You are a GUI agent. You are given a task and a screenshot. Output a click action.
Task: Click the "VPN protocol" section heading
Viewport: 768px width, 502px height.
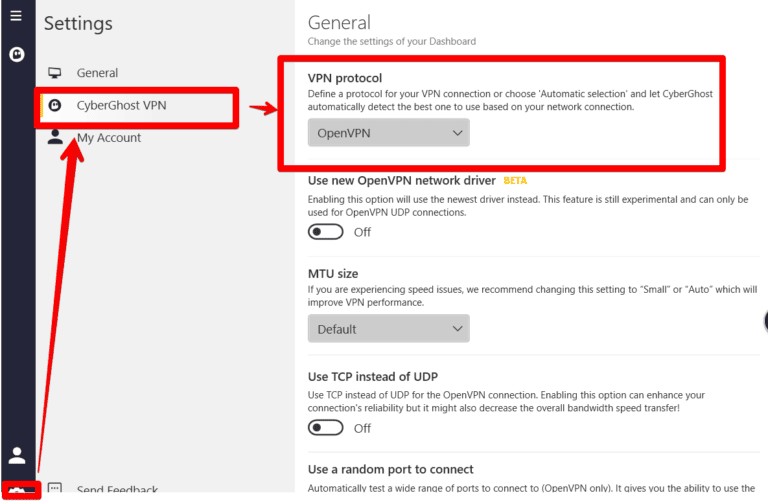tap(345, 77)
